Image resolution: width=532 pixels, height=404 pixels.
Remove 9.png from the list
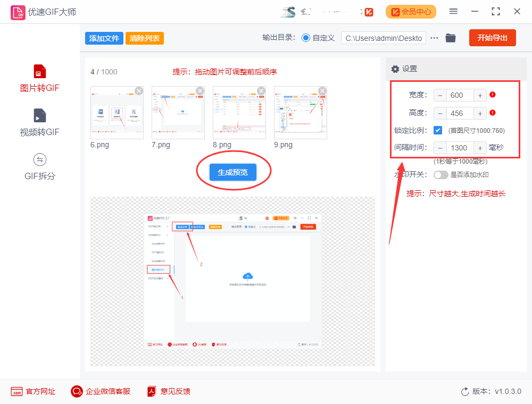(x=323, y=90)
